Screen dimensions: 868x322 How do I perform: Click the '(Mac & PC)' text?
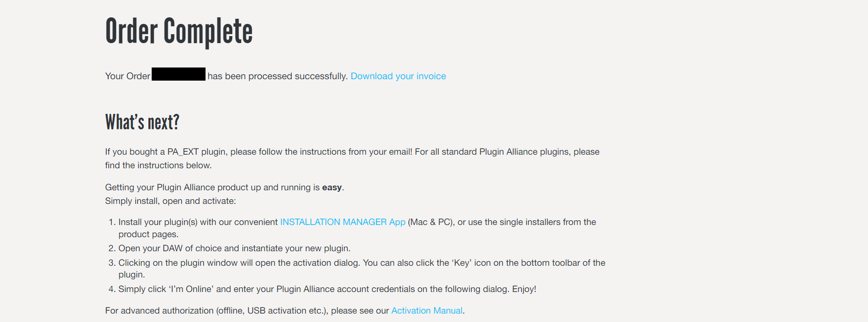[430, 222]
